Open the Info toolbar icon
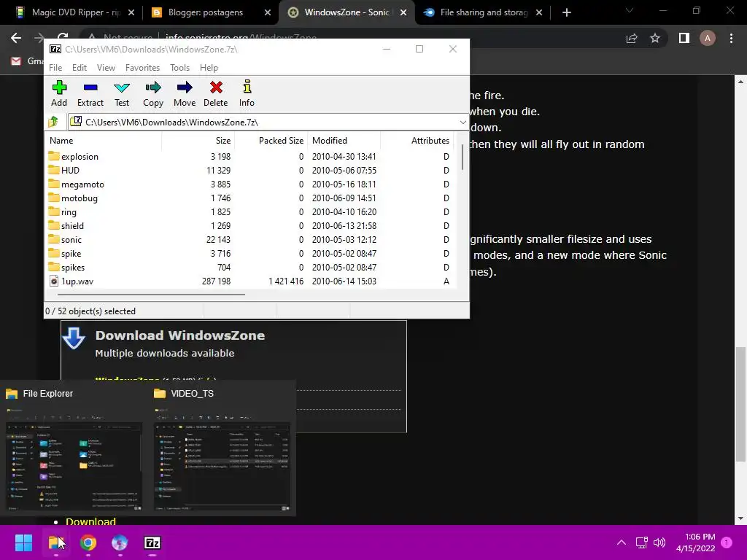 [x=247, y=93]
